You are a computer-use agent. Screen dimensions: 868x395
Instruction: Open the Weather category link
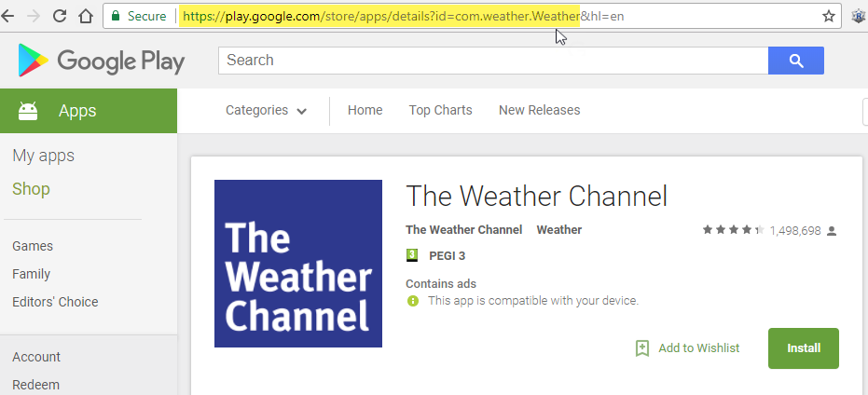click(558, 230)
